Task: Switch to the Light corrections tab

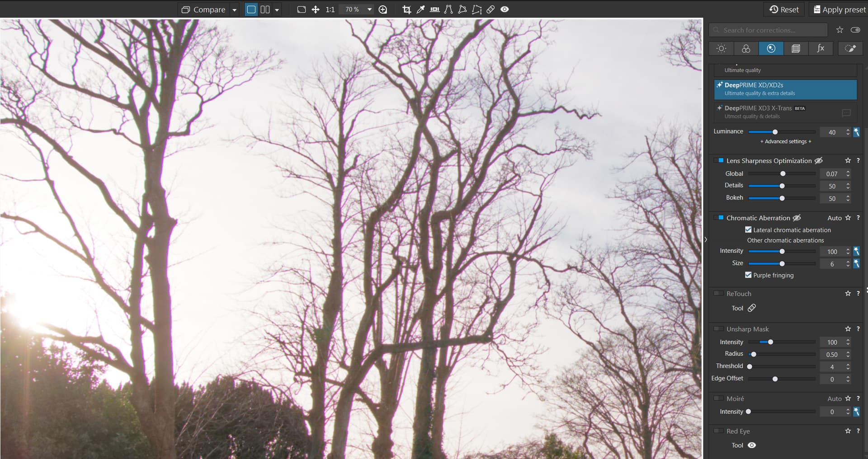Action: [x=721, y=48]
